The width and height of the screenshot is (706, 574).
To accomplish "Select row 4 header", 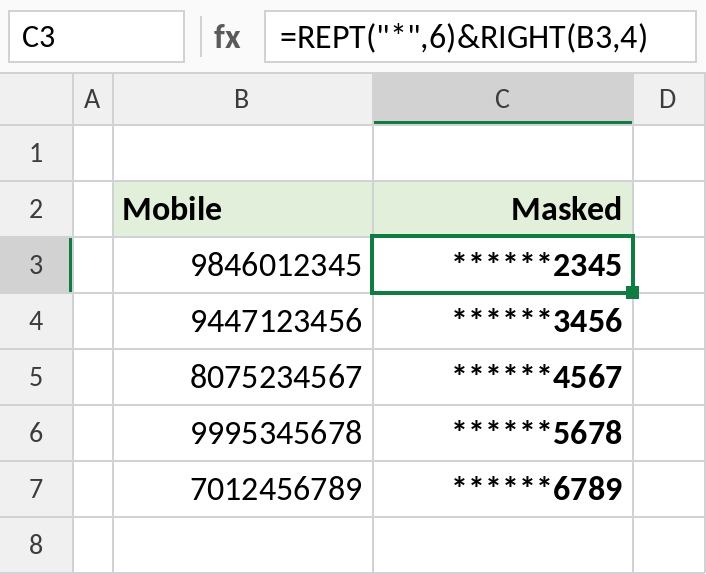I will (x=36, y=321).
